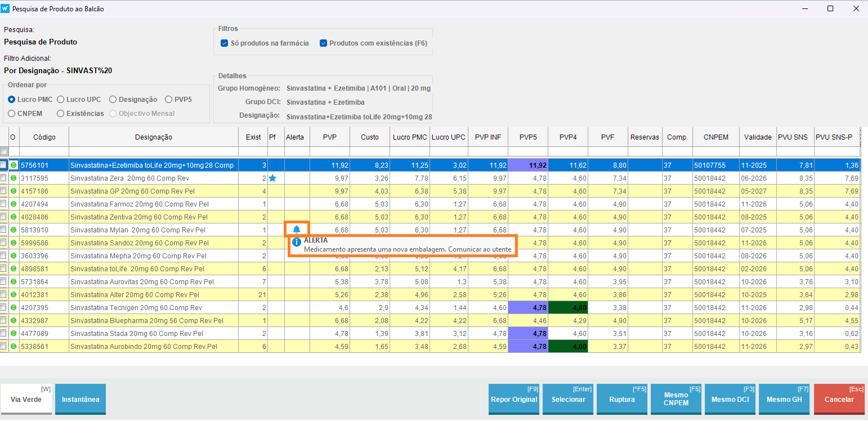Click the red 'Cancelar' button
The width and height of the screenshot is (868, 421).
tap(839, 399)
